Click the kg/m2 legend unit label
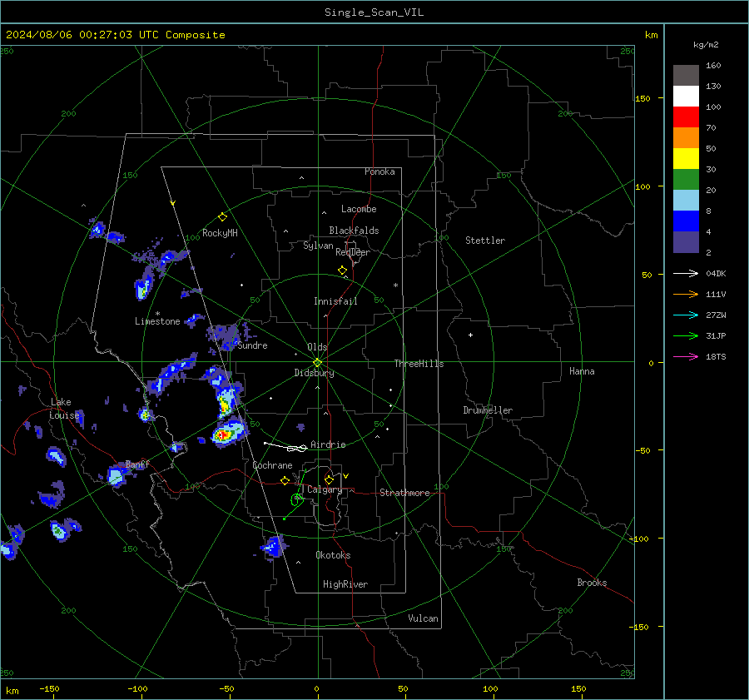749x700 pixels. pyautogui.click(x=706, y=44)
